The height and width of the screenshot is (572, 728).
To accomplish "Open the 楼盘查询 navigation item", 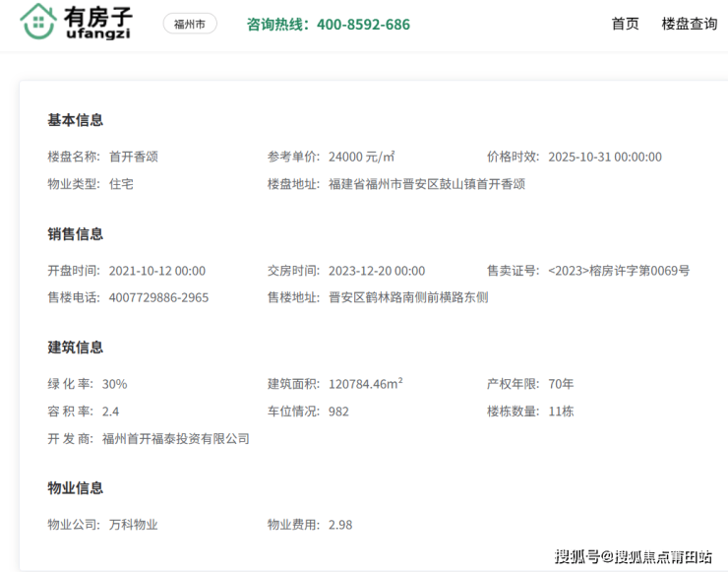I will pyautogui.click(x=689, y=24).
